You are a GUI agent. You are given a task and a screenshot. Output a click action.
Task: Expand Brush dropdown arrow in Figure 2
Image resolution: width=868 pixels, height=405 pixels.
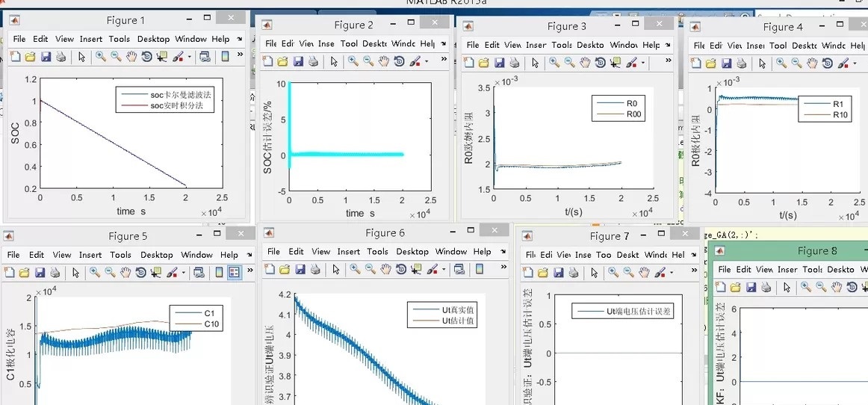(x=427, y=61)
